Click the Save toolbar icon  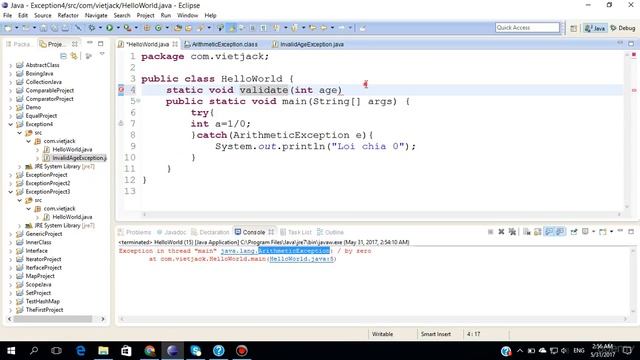click(x=43, y=28)
